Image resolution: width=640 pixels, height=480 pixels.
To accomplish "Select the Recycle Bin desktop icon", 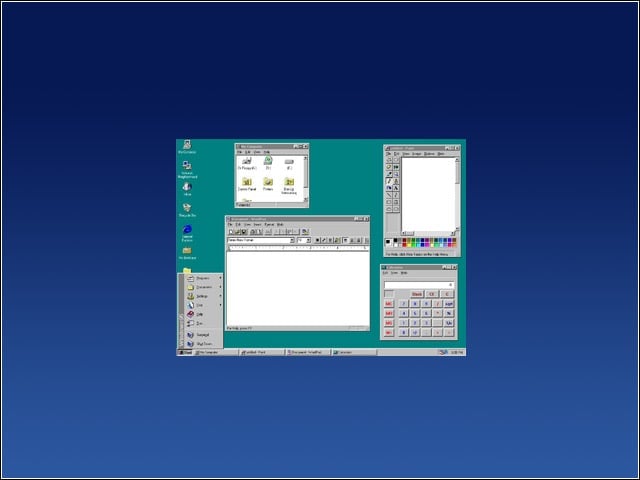I will pyautogui.click(x=187, y=210).
